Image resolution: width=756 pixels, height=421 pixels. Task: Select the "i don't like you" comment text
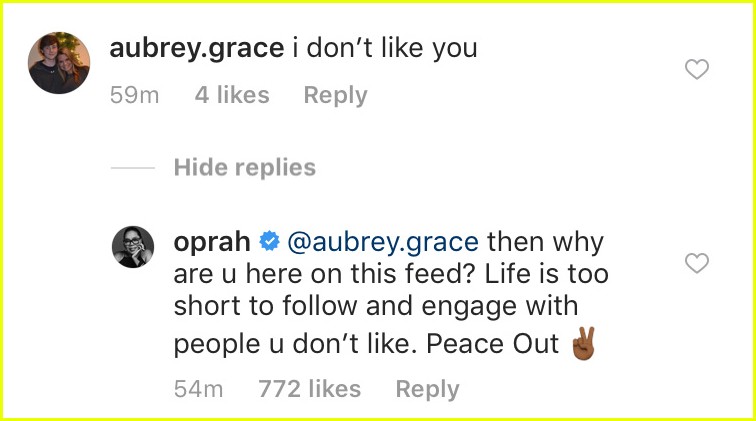(385, 48)
